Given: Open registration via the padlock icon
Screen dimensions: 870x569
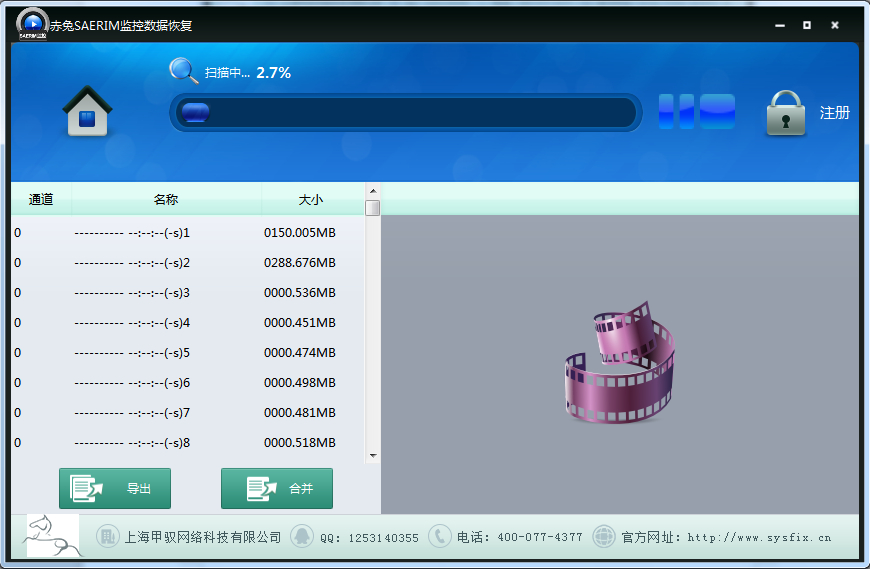Looking at the screenshot, I should tap(786, 113).
